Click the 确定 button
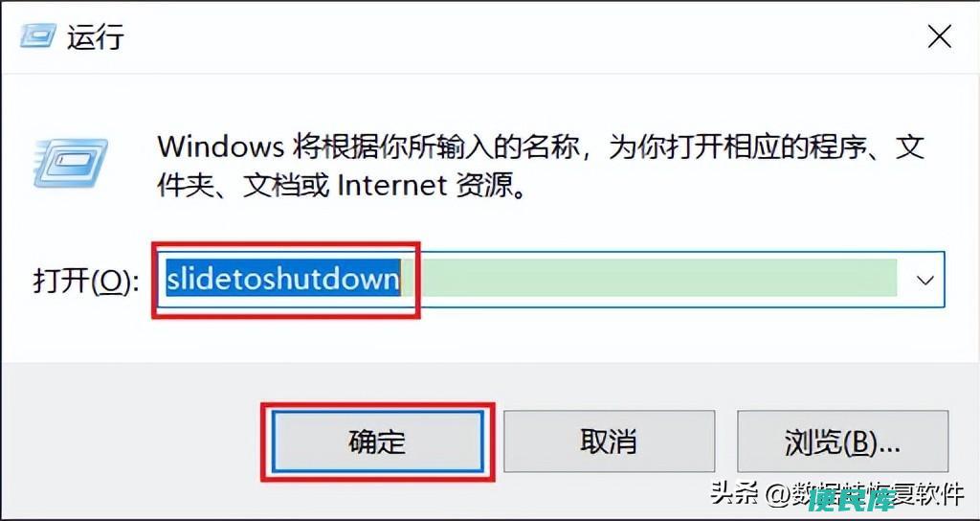Screen dimensions: 980x521 click(x=378, y=442)
